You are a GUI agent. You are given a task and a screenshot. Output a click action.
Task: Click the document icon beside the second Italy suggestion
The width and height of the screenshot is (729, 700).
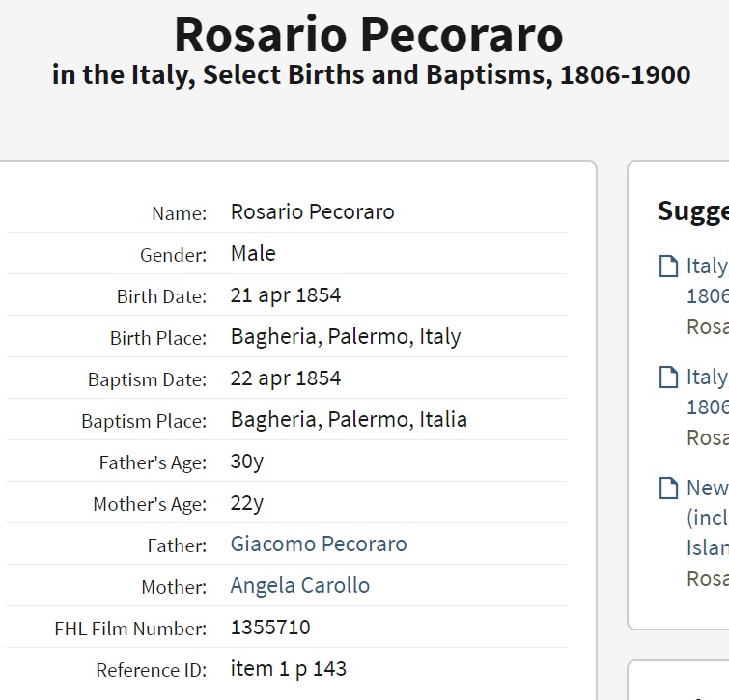click(x=668, y=378)
